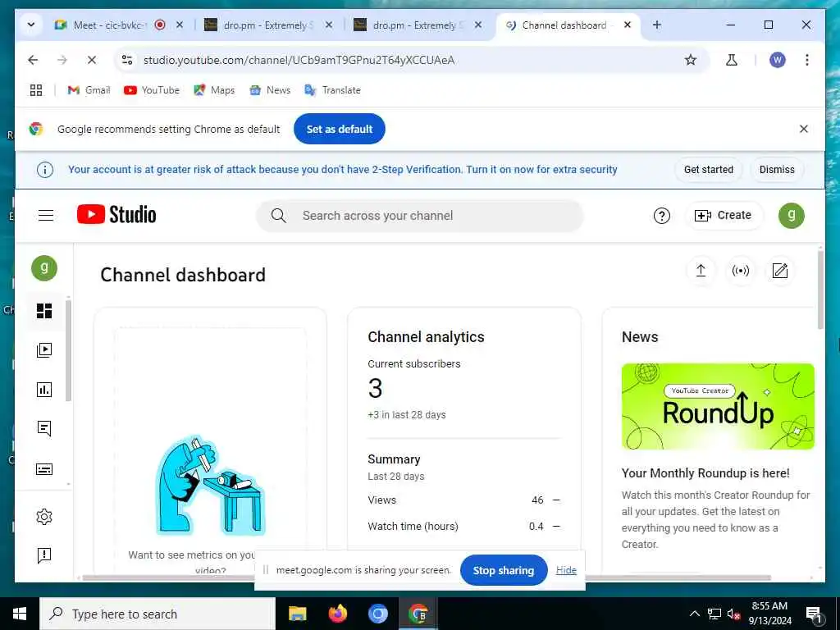
Task: Click the Watch time (hours) row label
Action: [413, 527]
